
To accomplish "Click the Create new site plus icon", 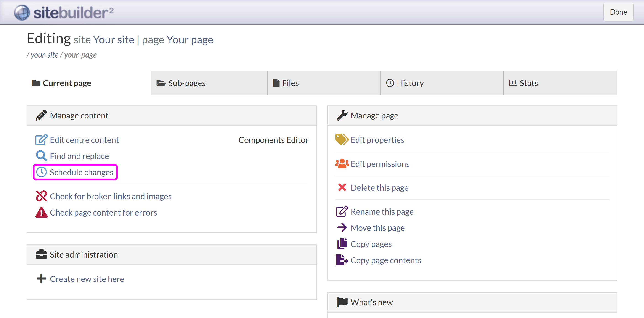I will click(x=41, y=279).
